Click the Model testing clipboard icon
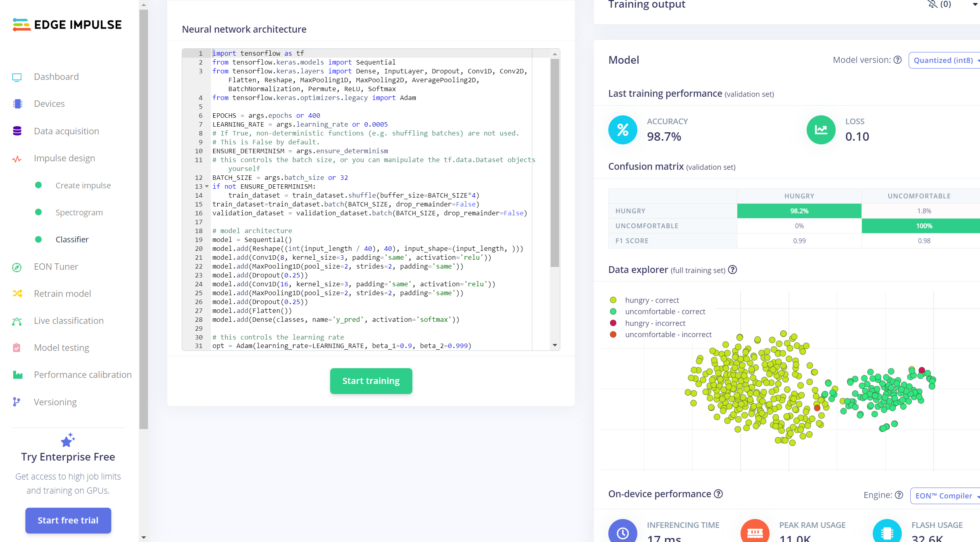Image resolution: width=980 pixels, height=542 pixels. click(17, 348)
